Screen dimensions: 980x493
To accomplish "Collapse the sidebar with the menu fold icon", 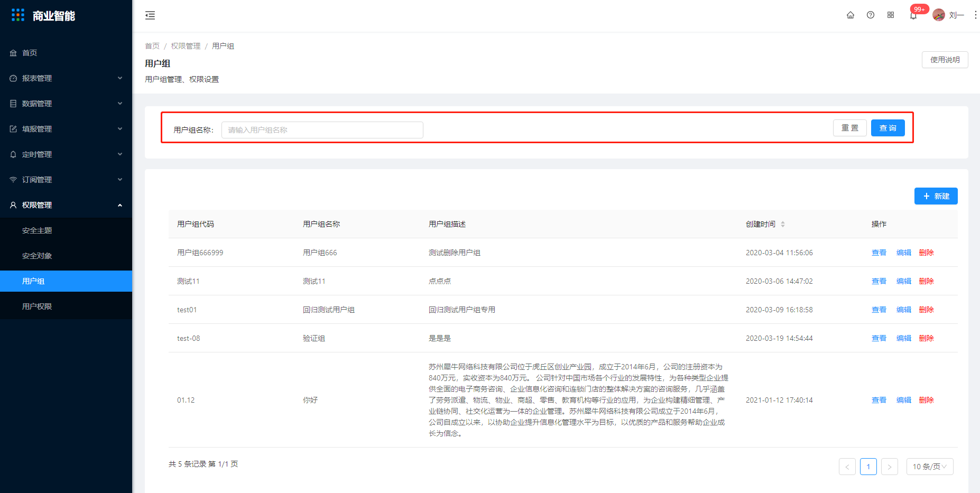I will click(x=150, y=15).
